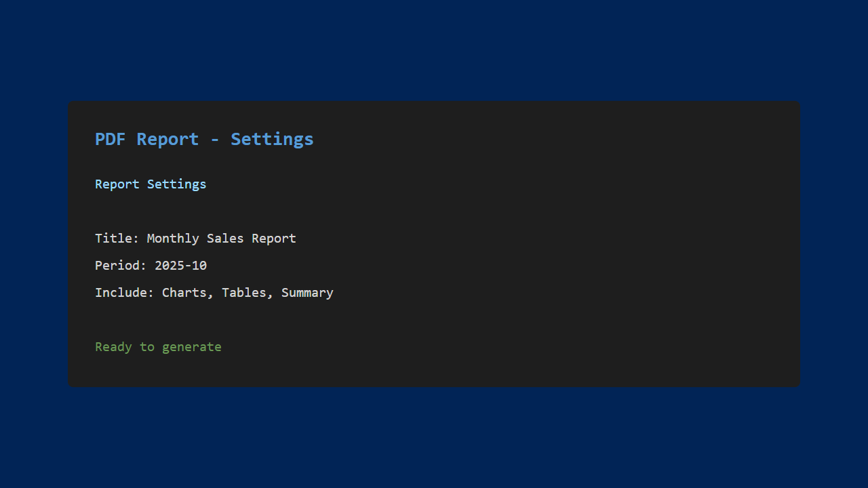Viewport: 868px width, 488px height.
Task: Click the word "generate" in the status line
Action: tap(192, 347)
